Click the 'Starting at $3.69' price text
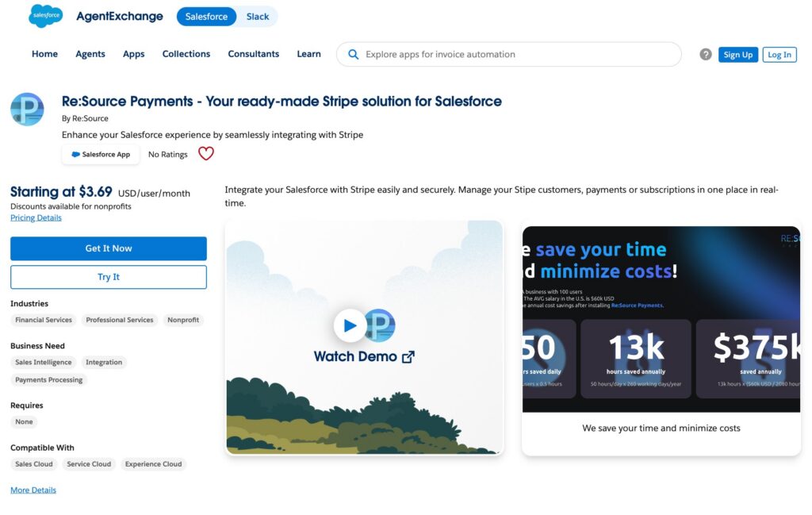Screen dimensions: 812x515 (61, 192)
